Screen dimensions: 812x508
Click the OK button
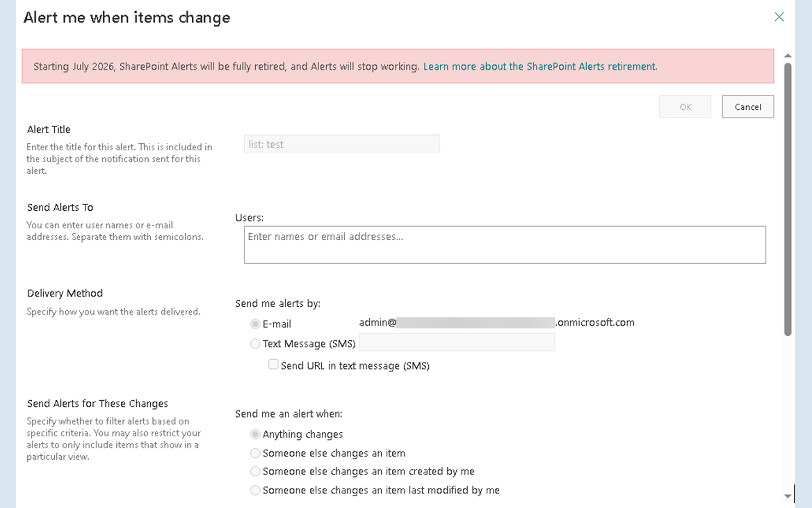pos(685,107)
